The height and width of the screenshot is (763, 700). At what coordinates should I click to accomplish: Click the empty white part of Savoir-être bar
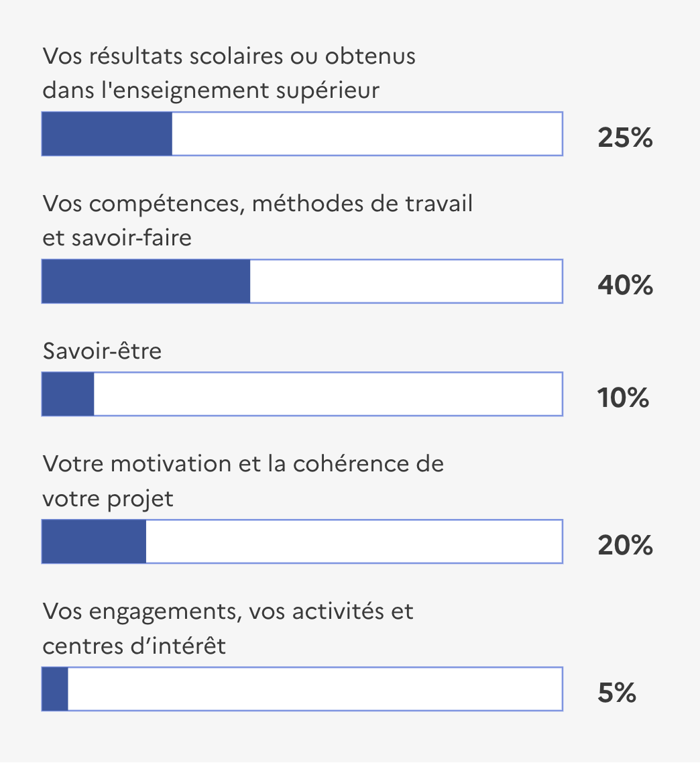[328, 394]
